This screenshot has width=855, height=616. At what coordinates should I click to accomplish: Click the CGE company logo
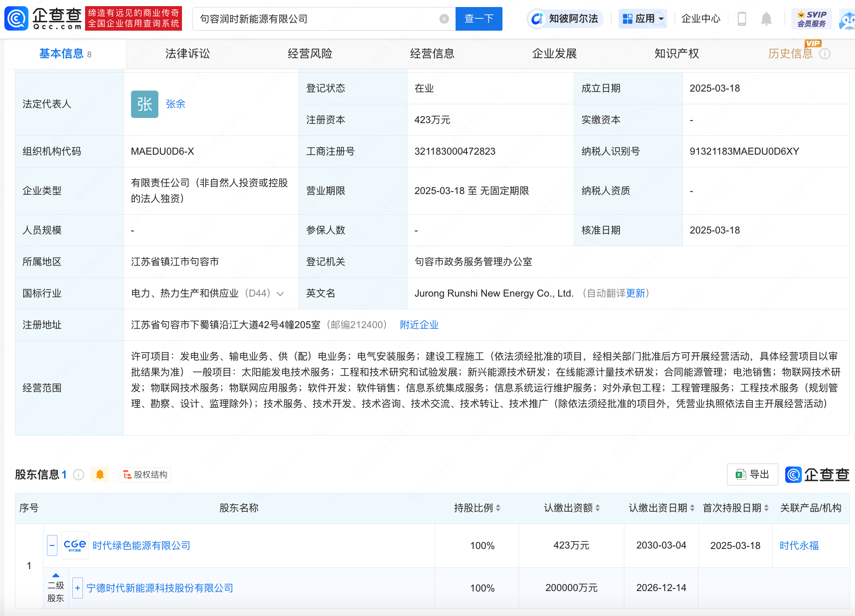75,545
